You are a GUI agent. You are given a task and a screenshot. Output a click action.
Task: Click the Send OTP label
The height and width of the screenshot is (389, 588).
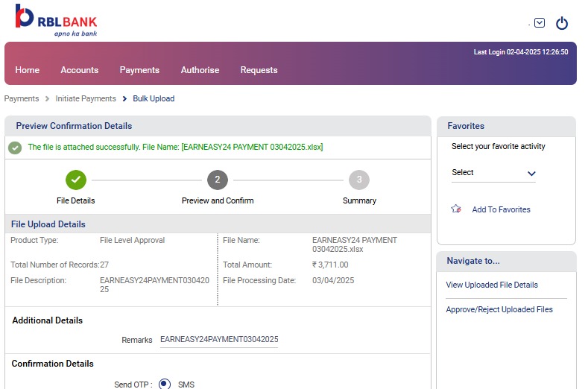click(133, 385)
